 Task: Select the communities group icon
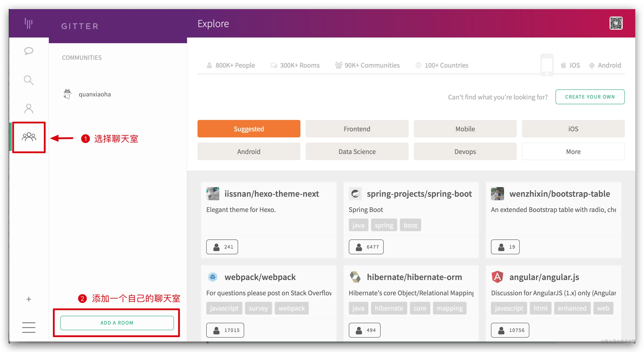click(x=29, y=137)
